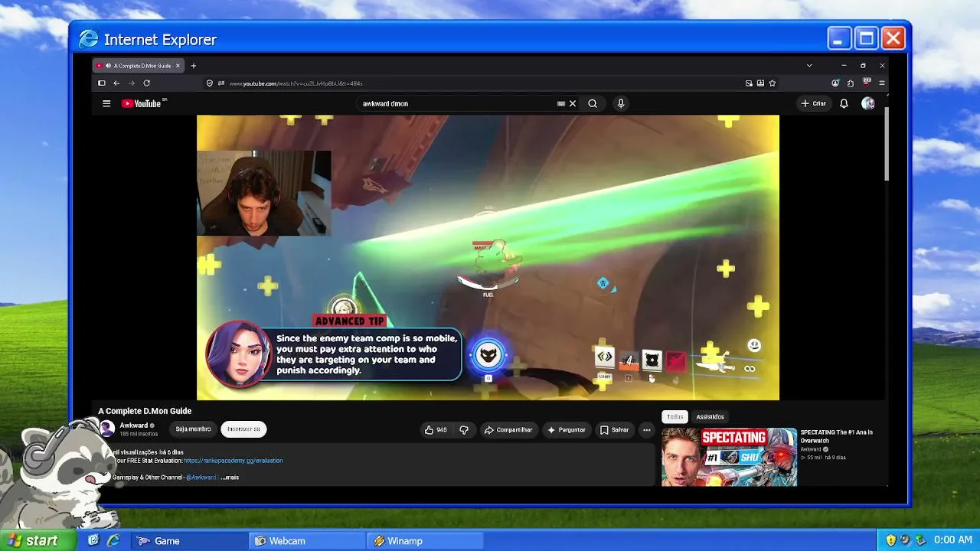Open 'SPECTATING The #1 Ana in Overwatch' title
The height and width of the screenshot is (551, 980).
pos(837,436)
